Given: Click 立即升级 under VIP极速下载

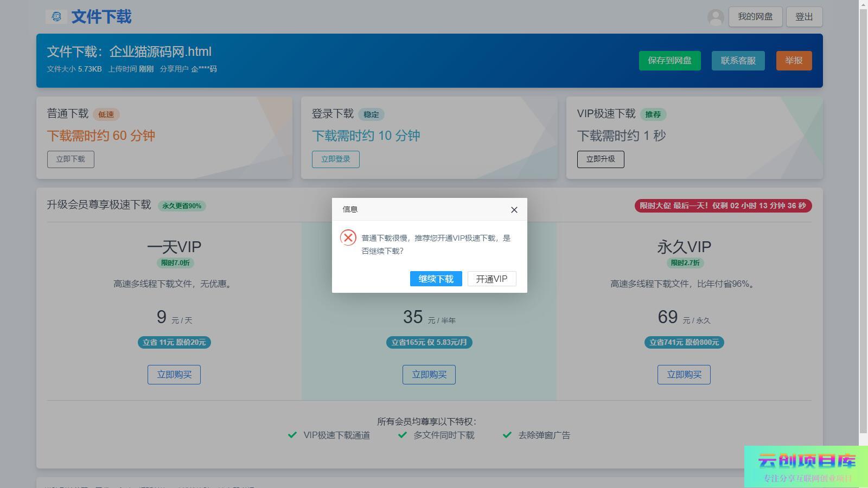Looking at the screenshot, I should [x=600, y=159].
